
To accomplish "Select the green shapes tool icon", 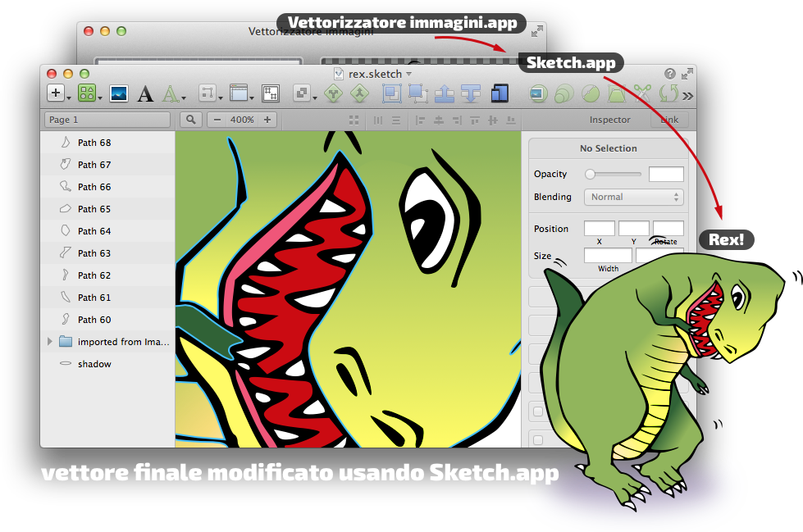I will (86, 93).
